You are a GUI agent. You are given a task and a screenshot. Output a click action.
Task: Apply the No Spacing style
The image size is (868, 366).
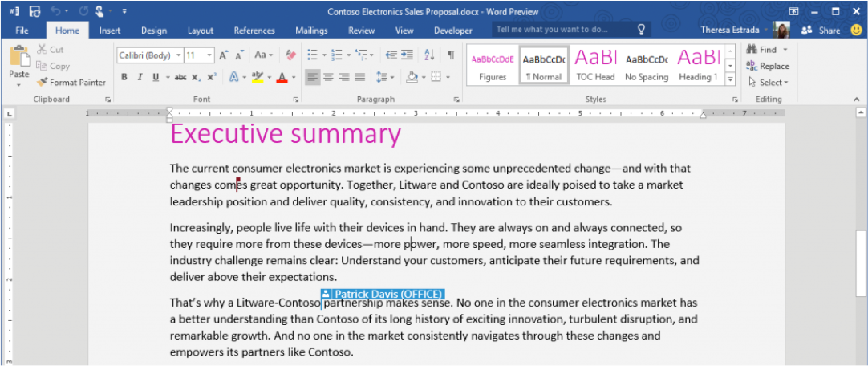point(647,65)
